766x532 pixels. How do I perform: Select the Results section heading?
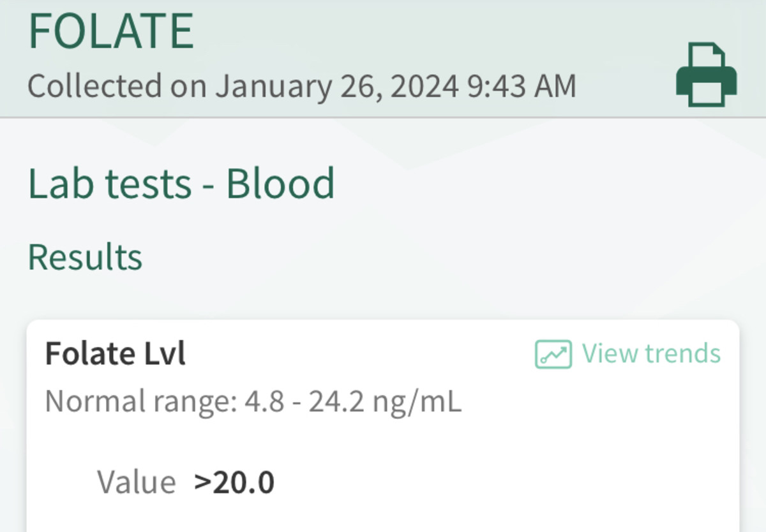coord(85,256)
